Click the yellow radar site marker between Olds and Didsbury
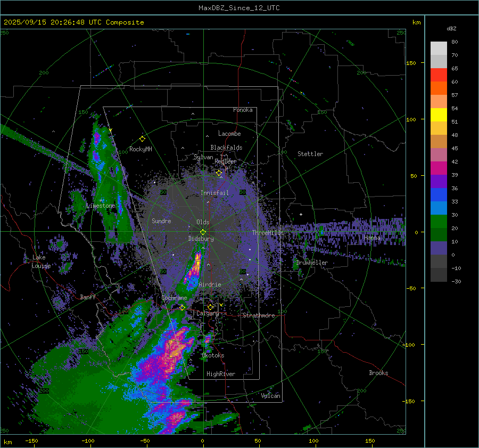 pyautogui.click(x=203, y=232)
